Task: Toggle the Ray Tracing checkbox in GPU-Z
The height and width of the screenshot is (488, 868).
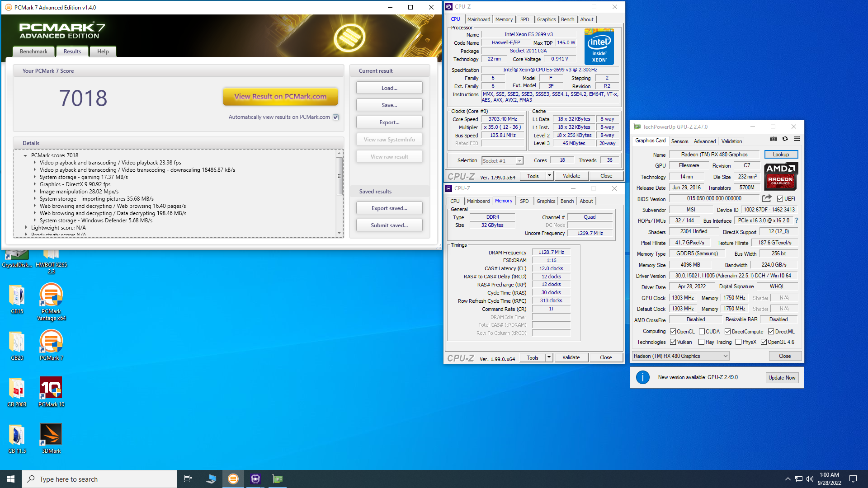Action: pyautogui.click(x=702, y=342)
